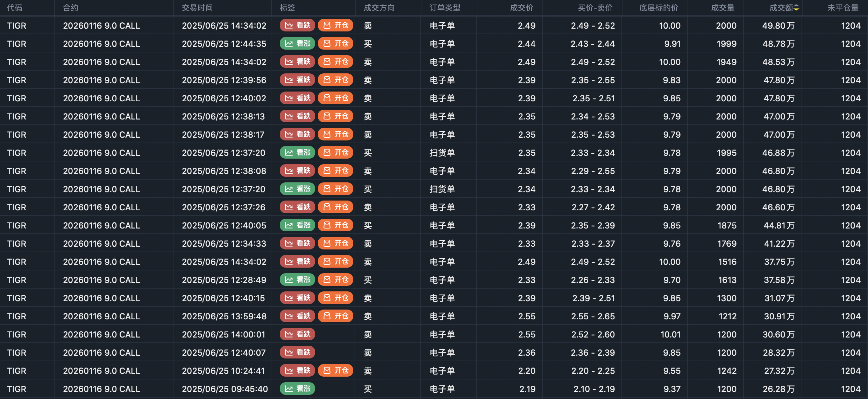The height and width of the screenshot is (399, 868).
Task: Click the 看跌 tag in the 49.80万 row
Action: tap(298, 26)
